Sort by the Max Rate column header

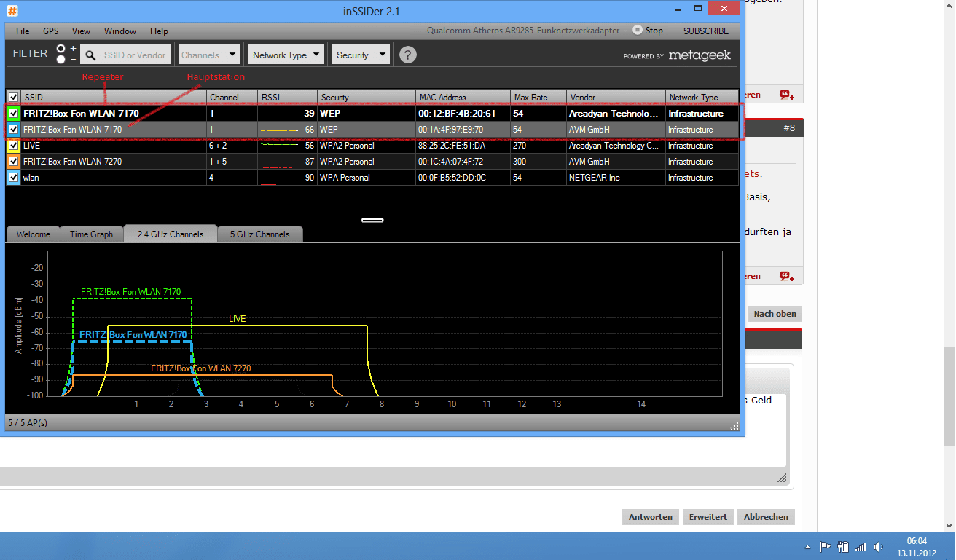[x=539, y=97]
